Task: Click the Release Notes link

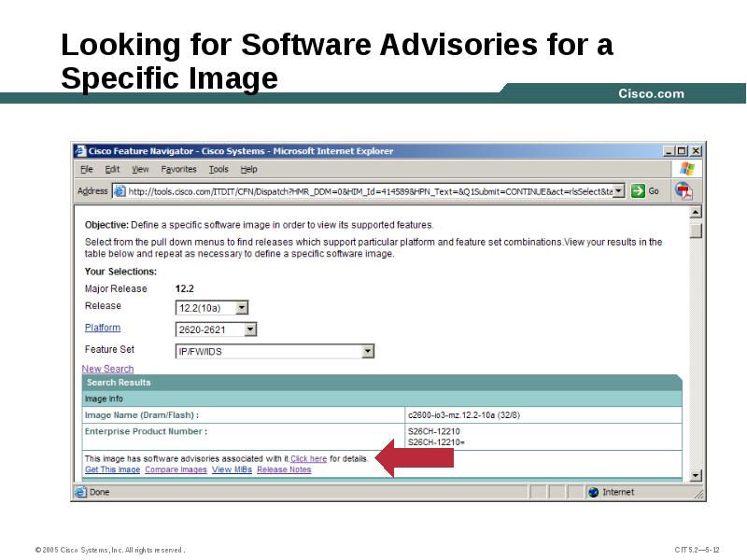Action: [284, 469]
